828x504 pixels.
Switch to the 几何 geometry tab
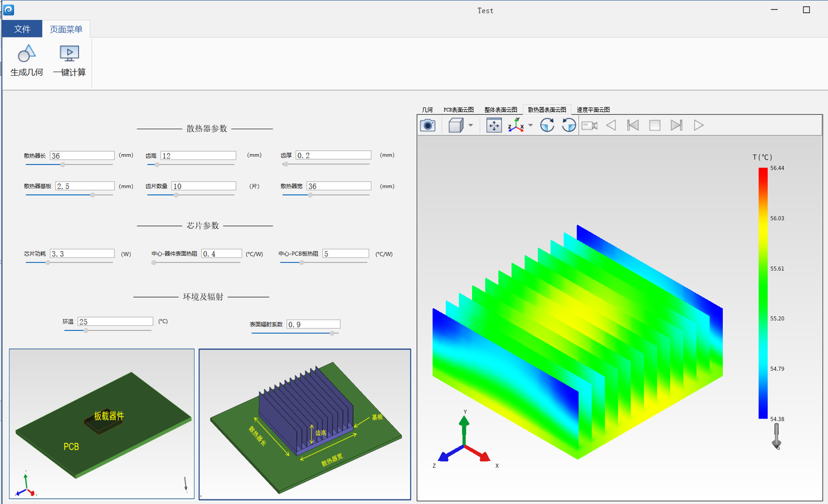coord(427,110)
